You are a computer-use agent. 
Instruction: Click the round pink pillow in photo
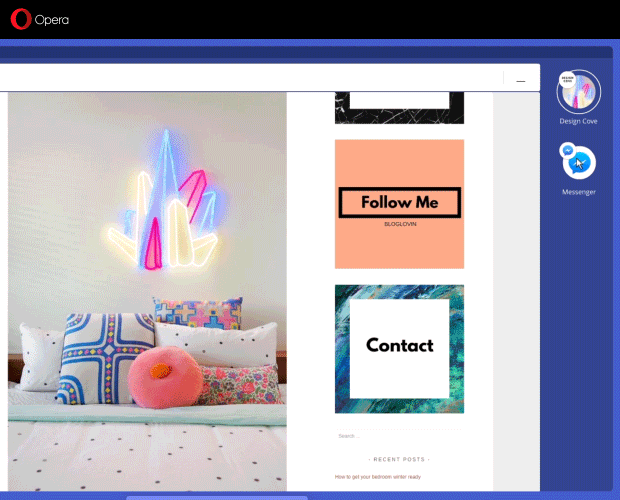[164, 378]
